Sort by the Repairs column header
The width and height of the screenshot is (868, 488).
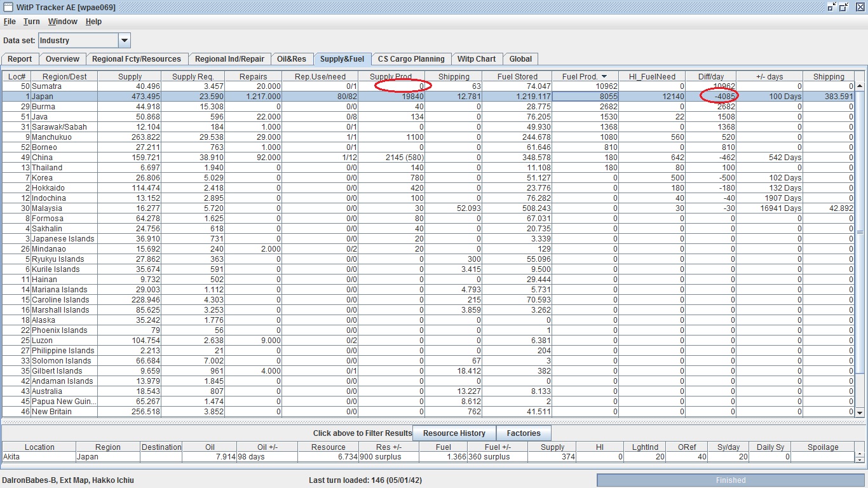(254, 76)
